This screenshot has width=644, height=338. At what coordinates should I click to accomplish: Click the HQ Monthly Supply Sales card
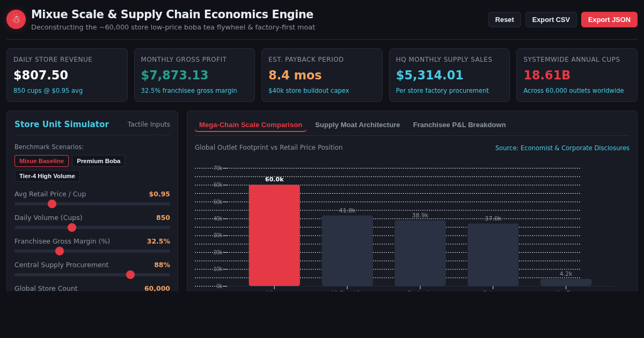click(449, 75)
